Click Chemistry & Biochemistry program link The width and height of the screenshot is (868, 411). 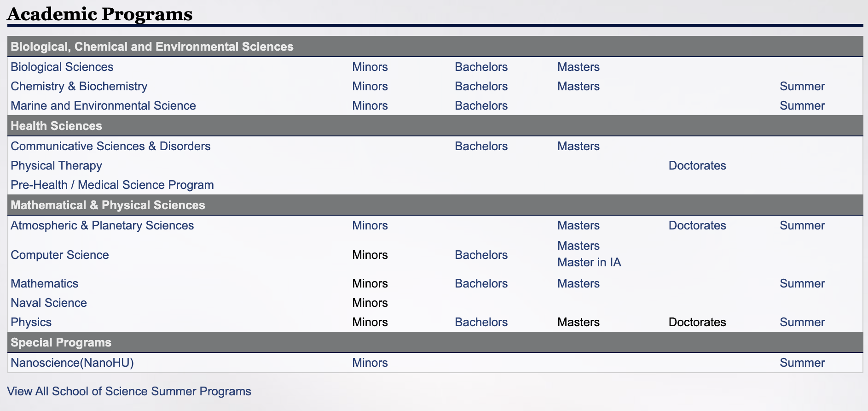tap(79, 86)
